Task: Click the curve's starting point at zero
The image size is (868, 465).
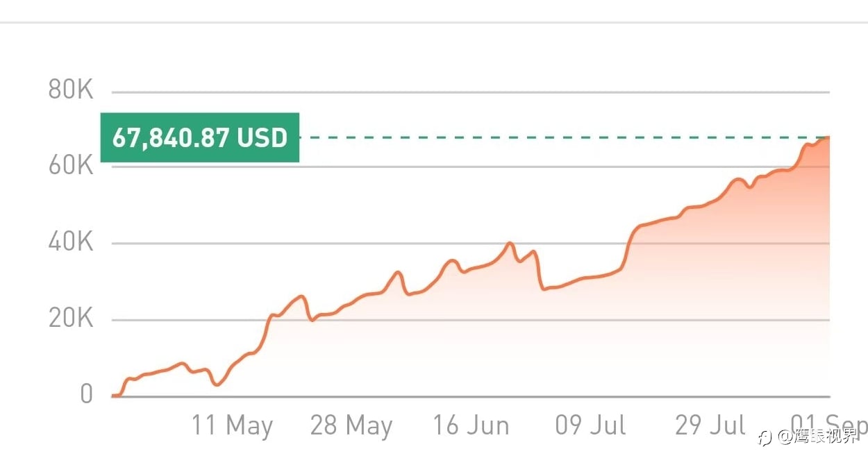Action: [115, 396]
